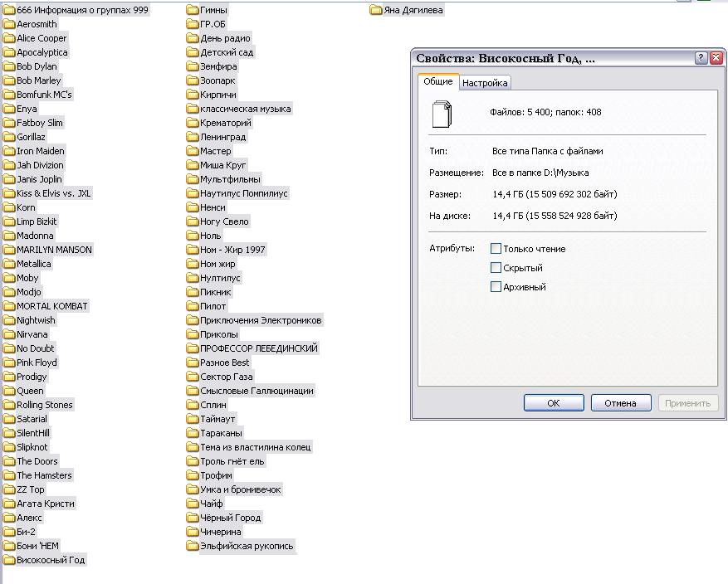Select the 'Умка и броневечок' folder name
Viewport: 728px width, 584px height.
click(241, 489)
